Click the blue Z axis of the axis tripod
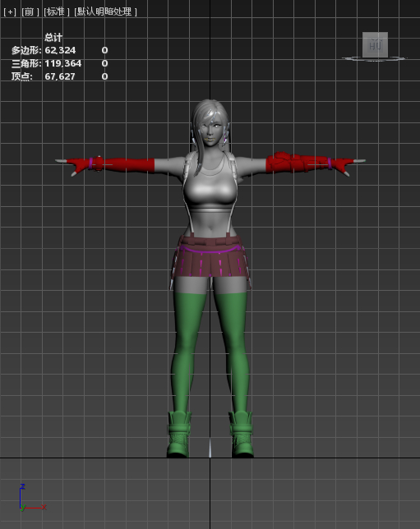Image resolution: width=420 pixels, height=529 pixels. click(21, 495)
